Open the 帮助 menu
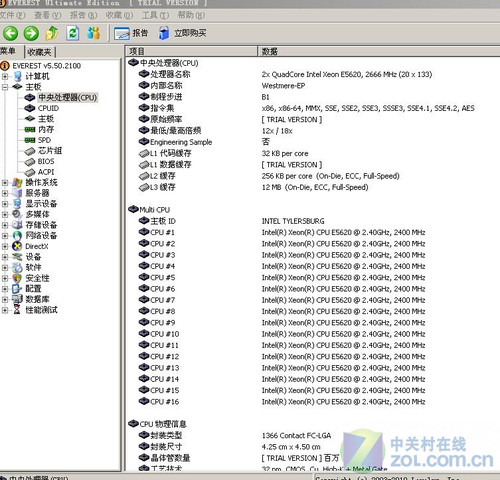Screen dimensions: 500x480 coord(191,15)
